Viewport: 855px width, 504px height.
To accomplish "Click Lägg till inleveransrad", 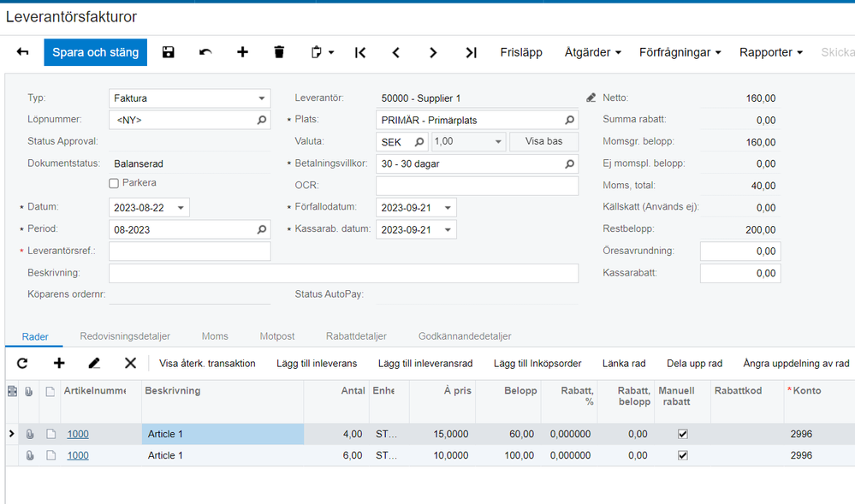I will click(425, 364).
